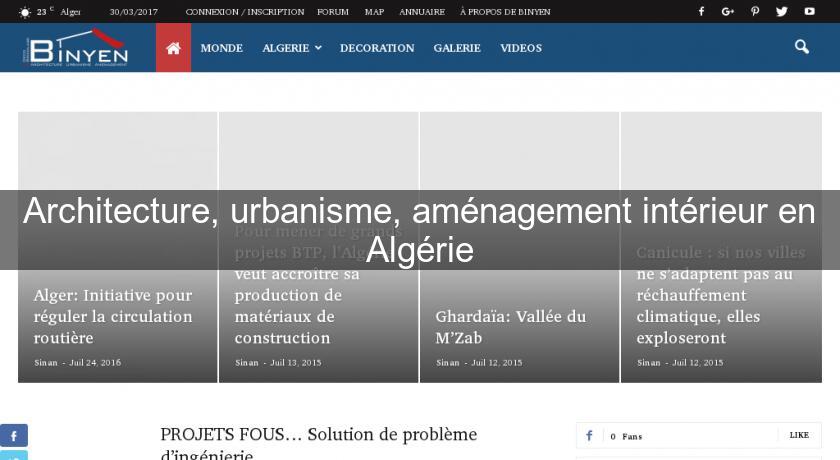This screenshot has height=460, width=840.
Task: Click the Binyen logo
Action: click(x=76, y=48)
